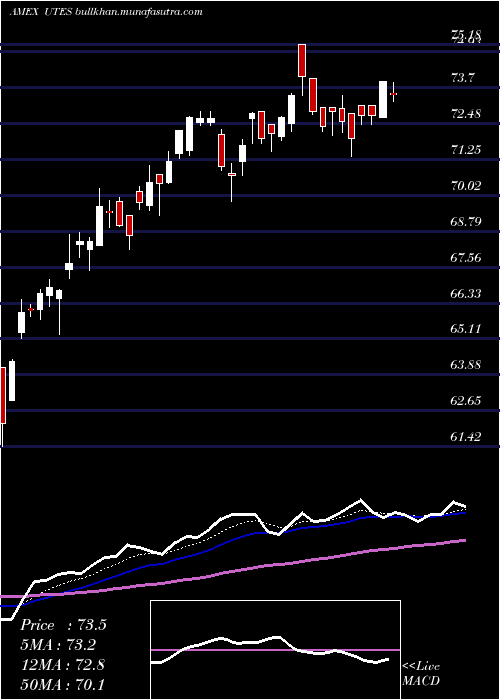Select the 71.25 price axis label
Image resolution: width=500 pixels, height=700 pixels.
point(466,149)
